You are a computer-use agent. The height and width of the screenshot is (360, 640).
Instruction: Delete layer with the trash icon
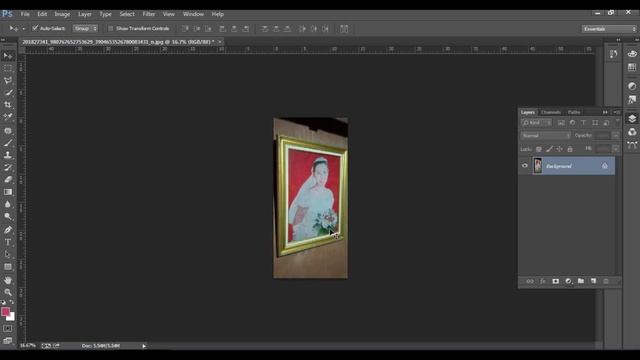(606, 281)
